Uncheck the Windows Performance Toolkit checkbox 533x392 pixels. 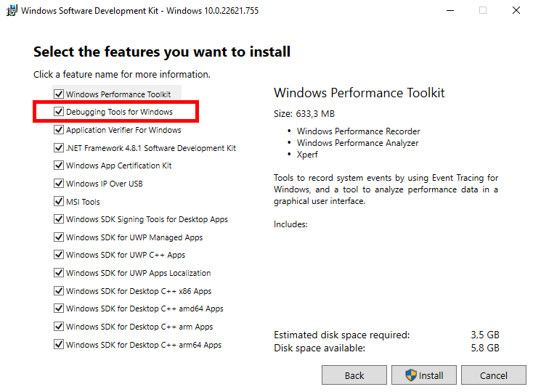[x=59, y=94]
